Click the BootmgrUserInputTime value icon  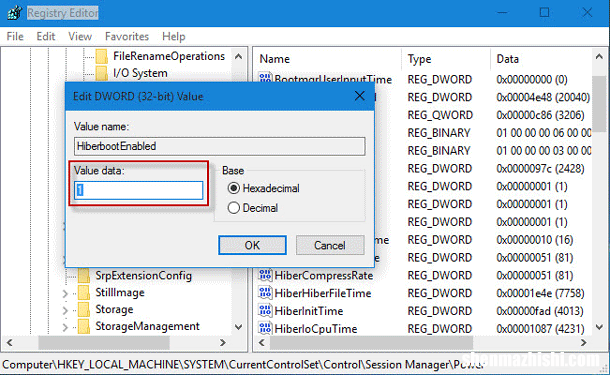(x=265, y=78)
